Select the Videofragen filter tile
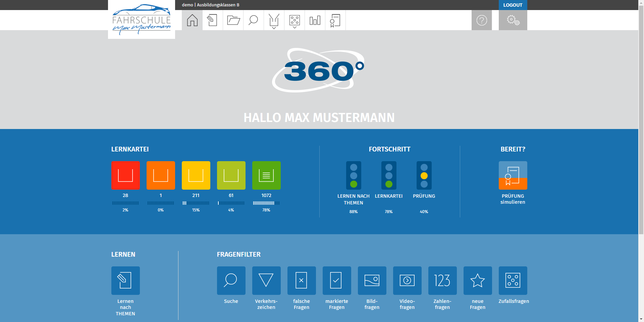 pyautogui.click(x=407, y=280)
